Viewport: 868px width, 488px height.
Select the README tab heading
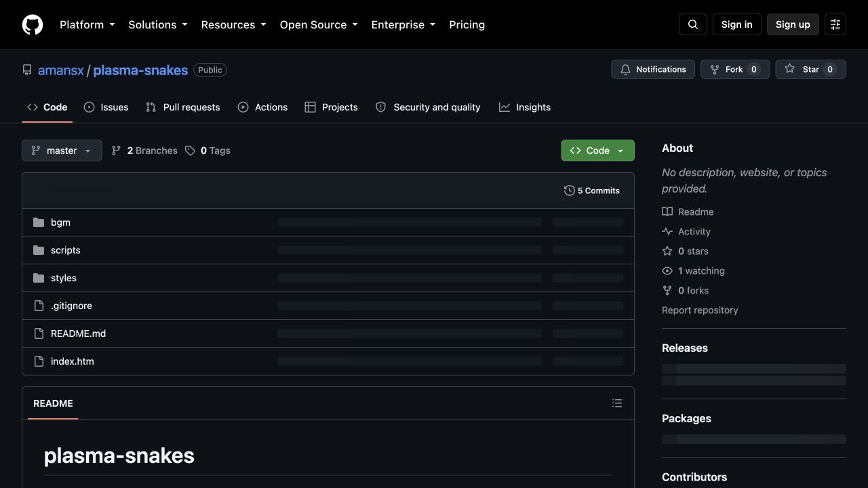tap(53, 403)
